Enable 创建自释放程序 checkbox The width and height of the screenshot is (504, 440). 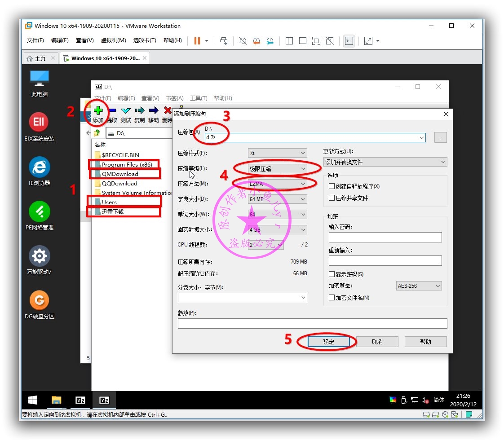331,187
